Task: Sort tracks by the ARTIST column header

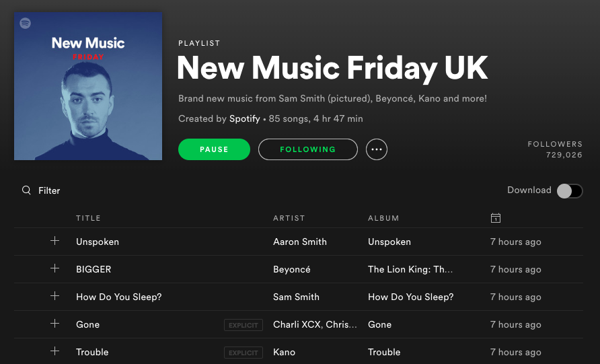Action: (289, 218)
